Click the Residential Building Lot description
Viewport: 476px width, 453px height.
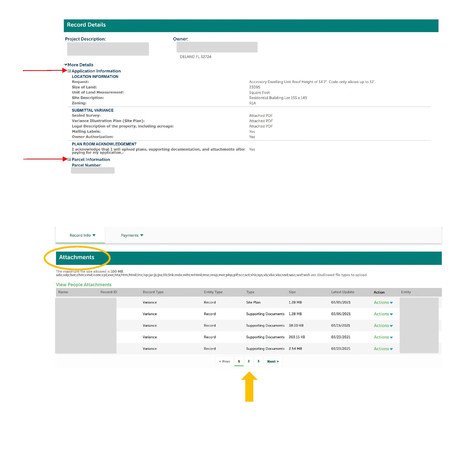point(278,98)
